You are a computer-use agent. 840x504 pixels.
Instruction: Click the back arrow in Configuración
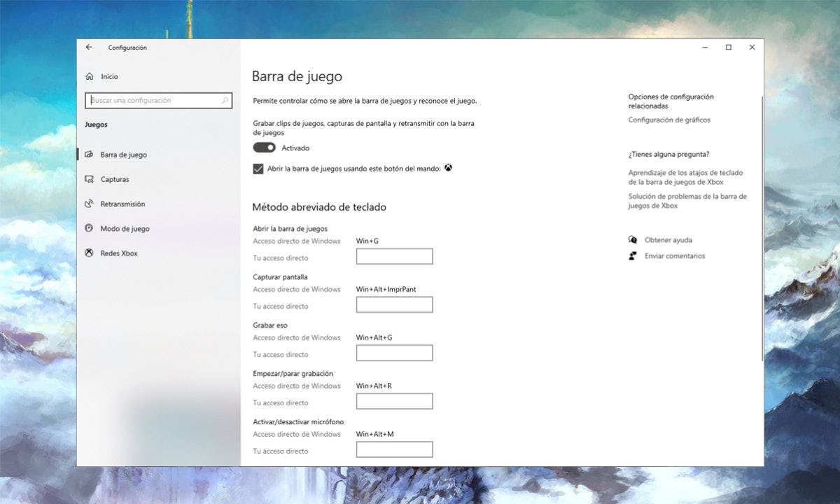(x=89, y=48)
